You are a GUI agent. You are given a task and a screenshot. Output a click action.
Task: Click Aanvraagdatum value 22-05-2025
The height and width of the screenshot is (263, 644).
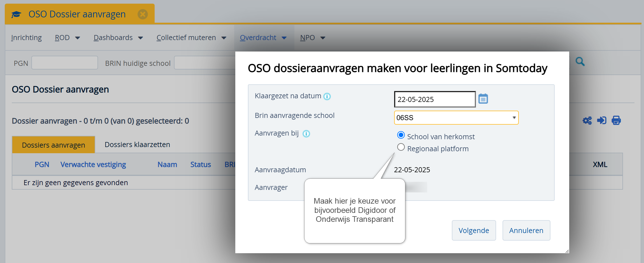click(412, 170)
